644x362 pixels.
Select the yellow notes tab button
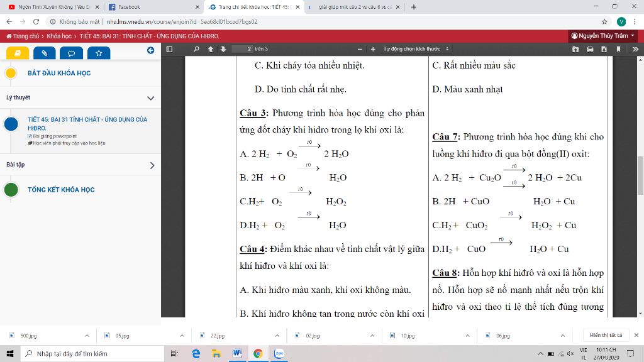click(x=18, y=53)
